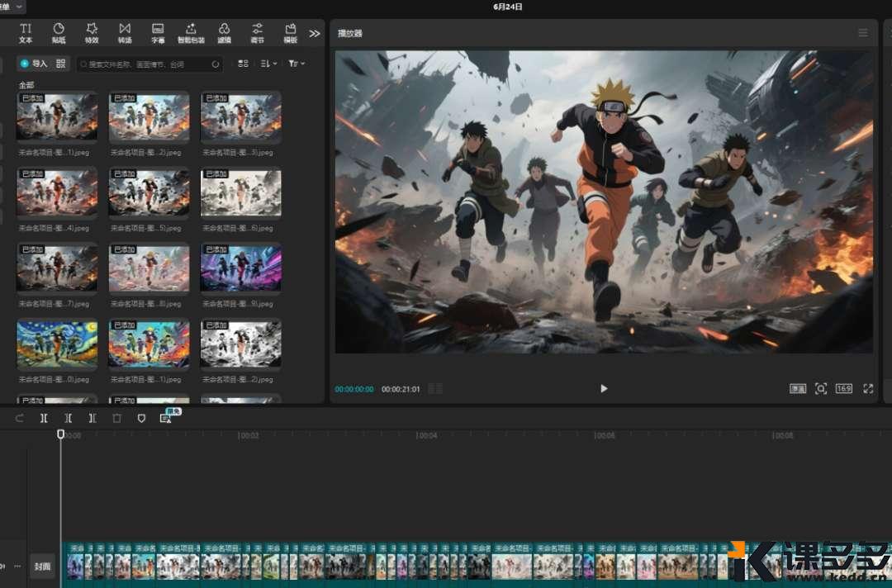Click the trim-right-of-playhead tool
892x588 pixels.
[x=93, y=419]
